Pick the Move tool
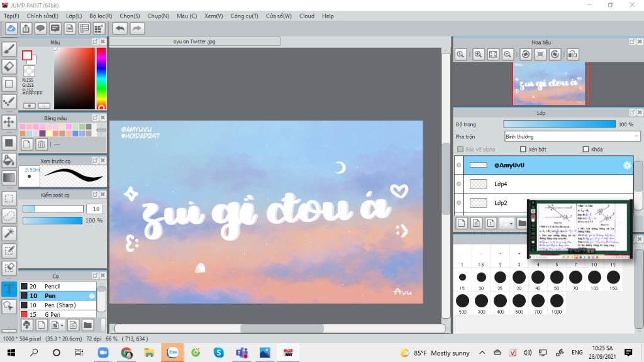The width and height of the screenshot is (644, 362). [x=9, y=122]
